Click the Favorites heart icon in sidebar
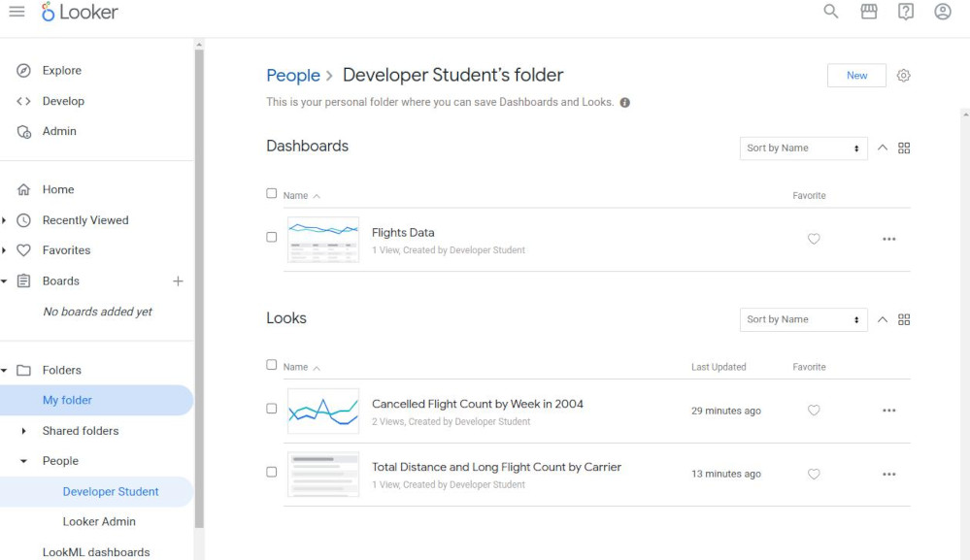 pyautogui.click(x=23, y=250)
